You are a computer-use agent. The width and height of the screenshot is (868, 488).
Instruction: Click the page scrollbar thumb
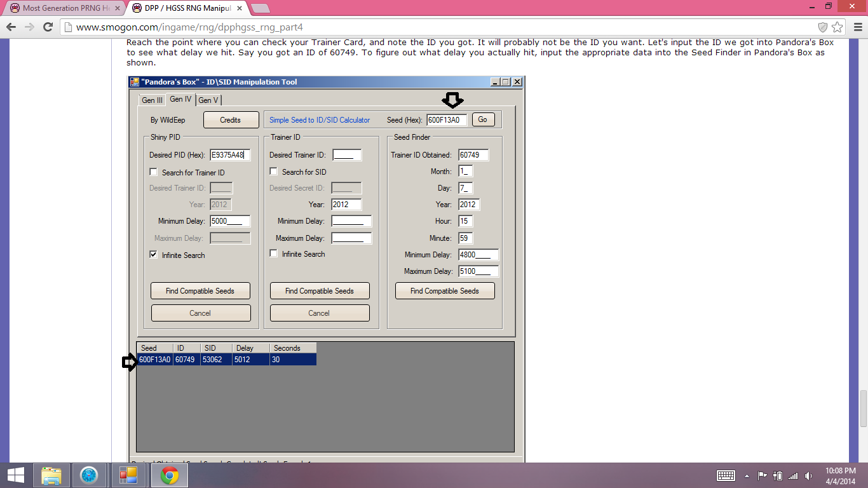coord(863,408)
